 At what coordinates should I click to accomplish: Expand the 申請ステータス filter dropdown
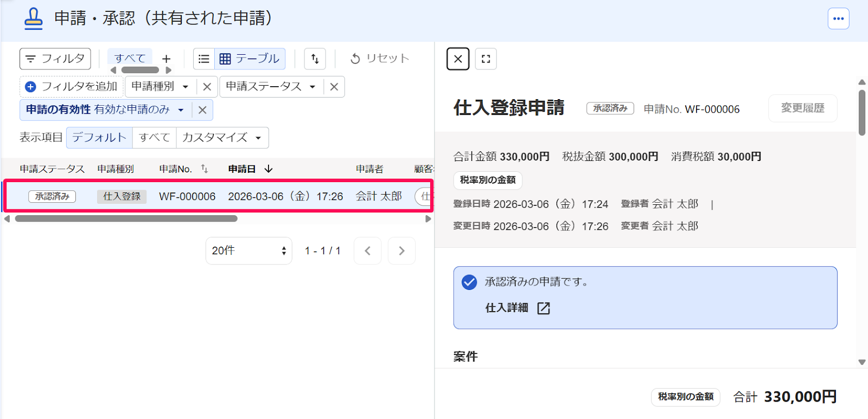(x=271, y=86)
